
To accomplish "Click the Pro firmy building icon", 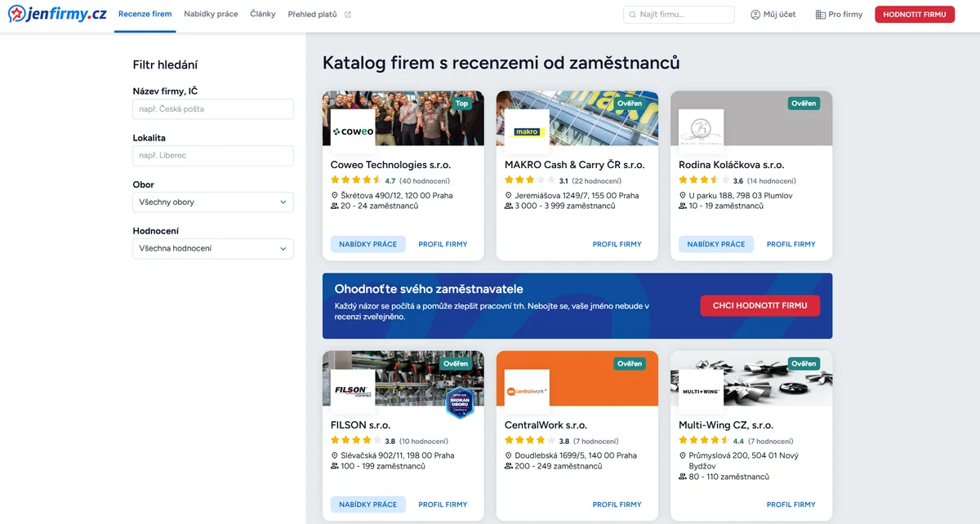I will [x=820, y=15].
